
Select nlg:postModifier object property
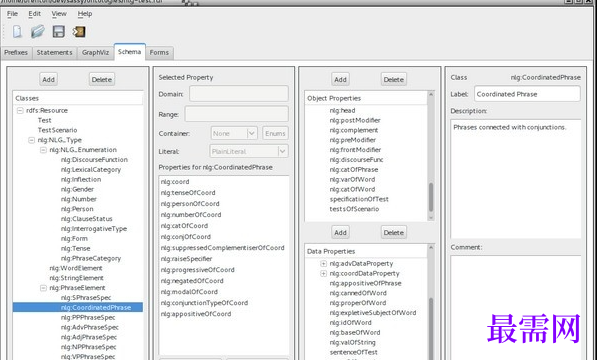click(355, 120)
